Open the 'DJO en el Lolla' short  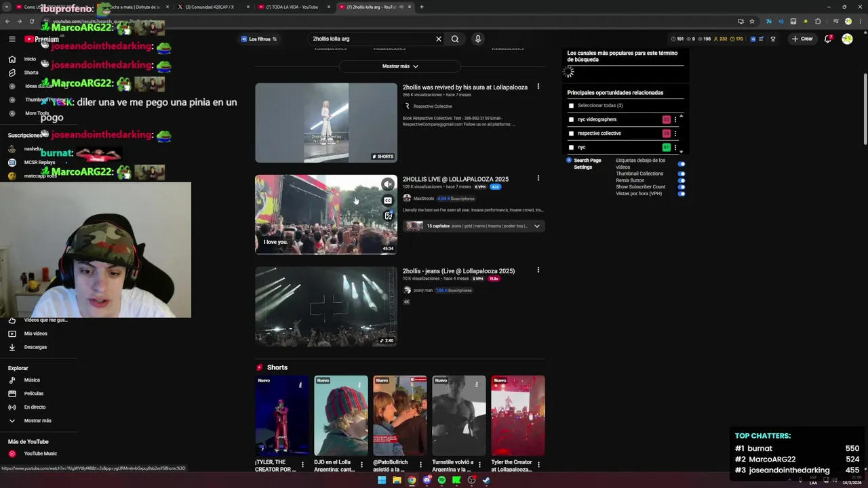pos(341,415)
